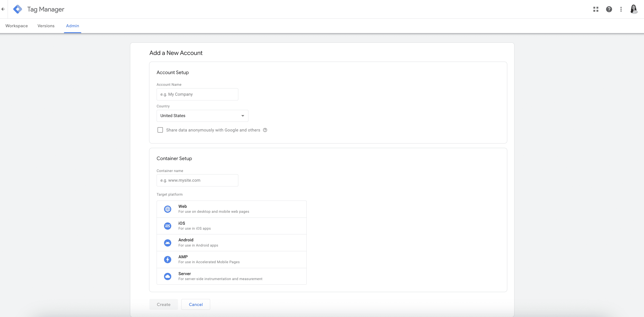
Task: Choose the iOS target platform label
Action: [182, 223]
